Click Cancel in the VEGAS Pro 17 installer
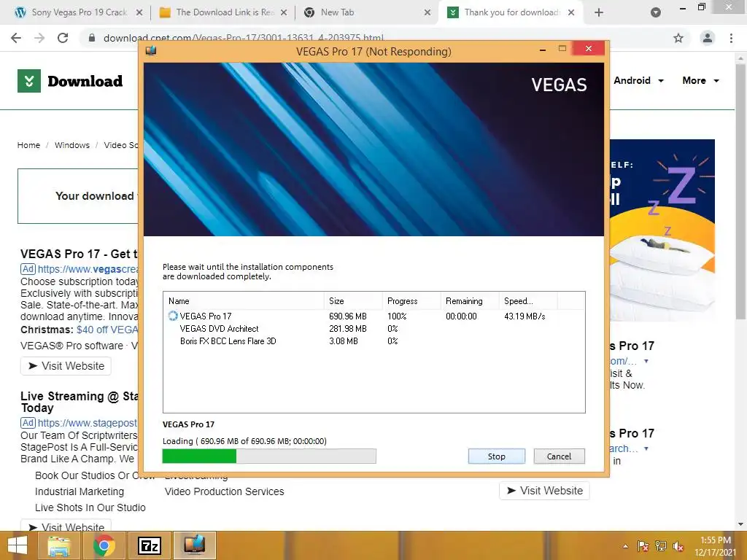The image size is (747, 560). 559,456
